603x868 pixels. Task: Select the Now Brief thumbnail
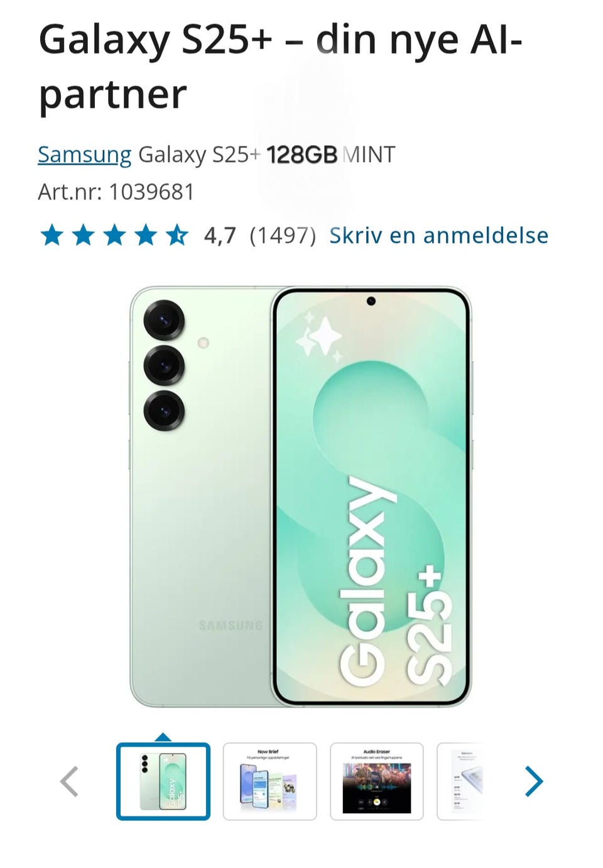270,781
